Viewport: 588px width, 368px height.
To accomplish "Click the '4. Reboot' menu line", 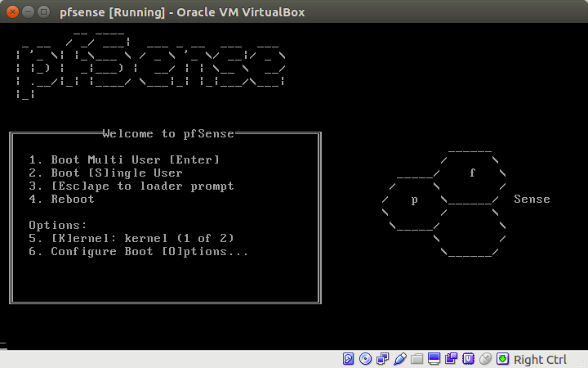I will point(61,199).
